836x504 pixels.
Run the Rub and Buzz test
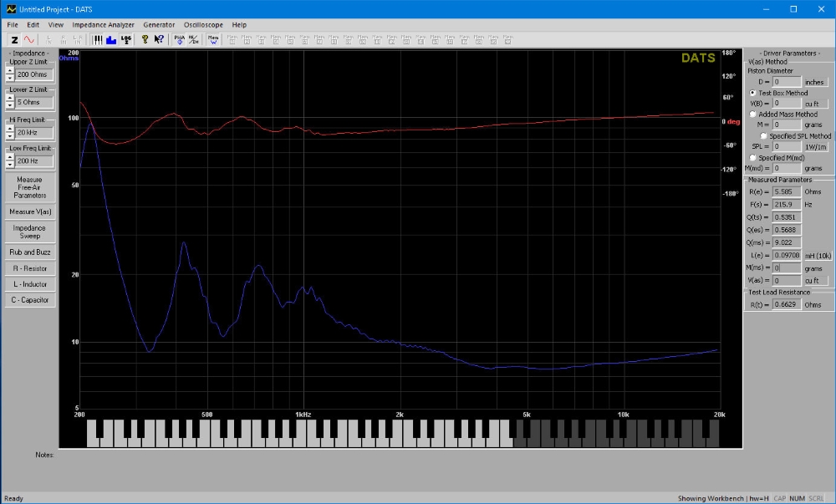click(x=30, y=252)
